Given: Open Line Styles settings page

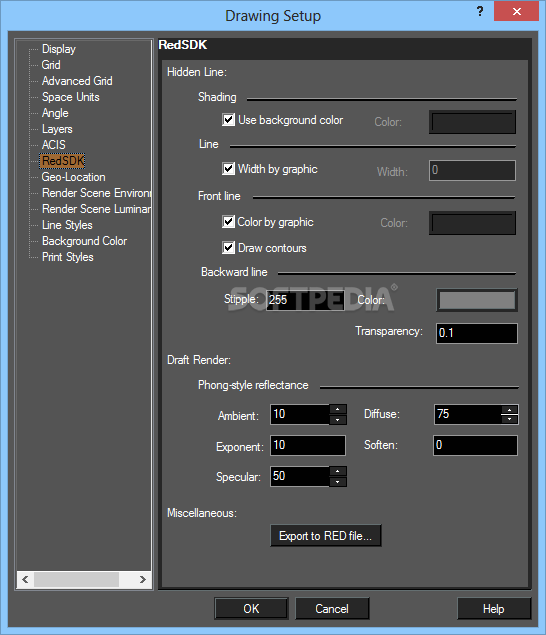Looking at the screenshot, I should tap(67, 225).
